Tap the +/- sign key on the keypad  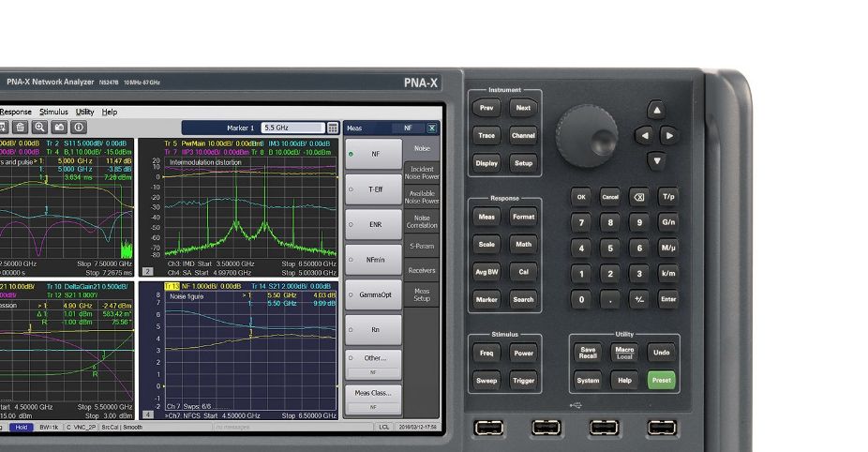point(639,299)
